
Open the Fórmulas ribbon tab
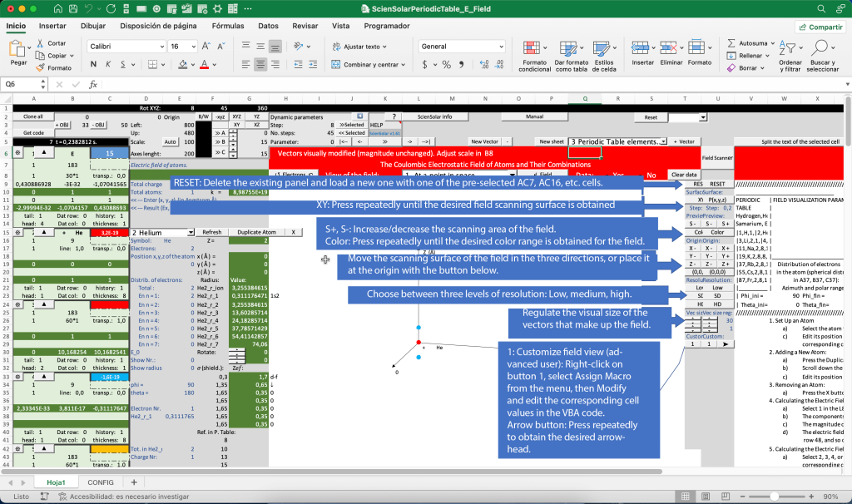[228, 26]
